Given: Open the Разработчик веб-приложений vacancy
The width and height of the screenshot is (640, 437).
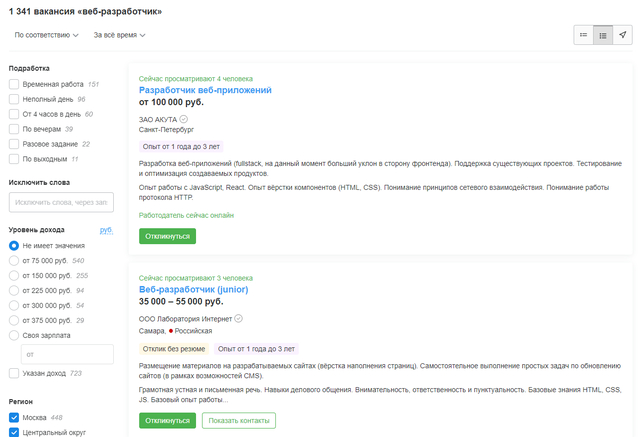Looking at the screenshot, I should 205,90.
